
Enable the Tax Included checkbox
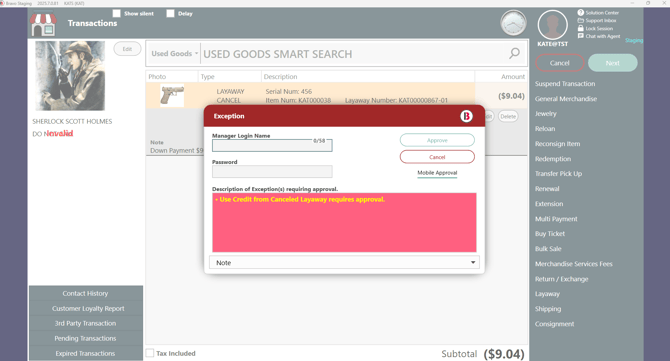tap(150, 353)
